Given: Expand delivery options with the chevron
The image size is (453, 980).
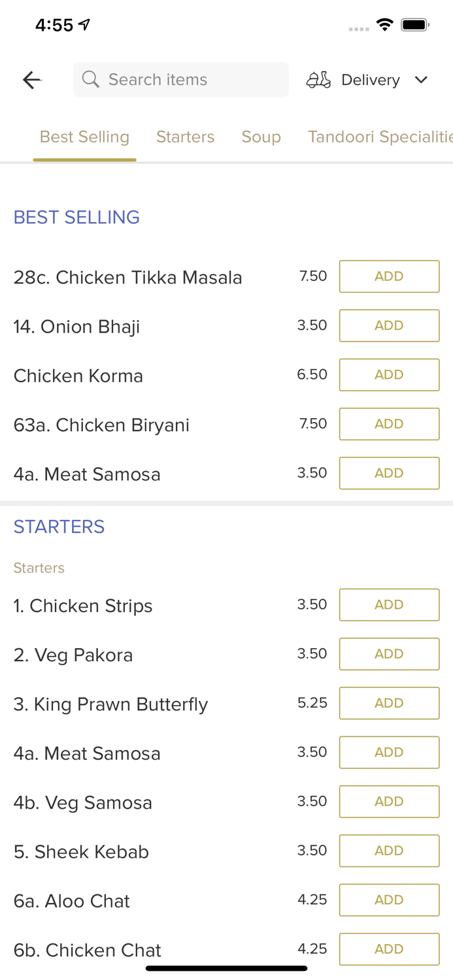Looking at the screenshot, I should click(x=422, y=80).
